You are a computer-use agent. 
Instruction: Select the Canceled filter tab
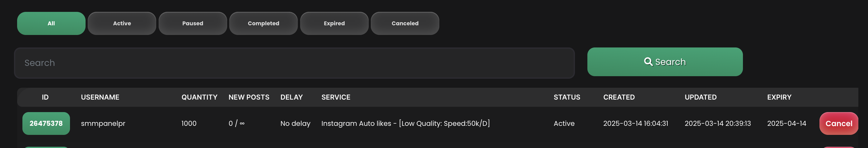point(405,23)
